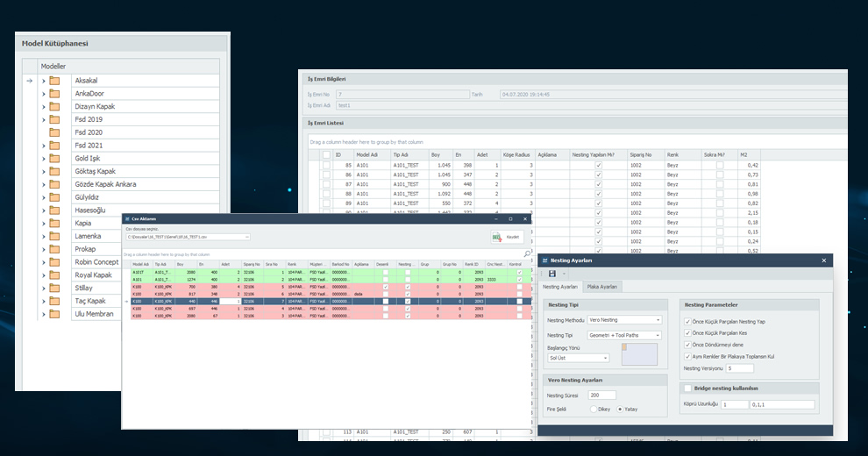Screen dimensions: 868x456
Task: Click the search magnifier in Csv Aktarım window
Action: point(526,254)
